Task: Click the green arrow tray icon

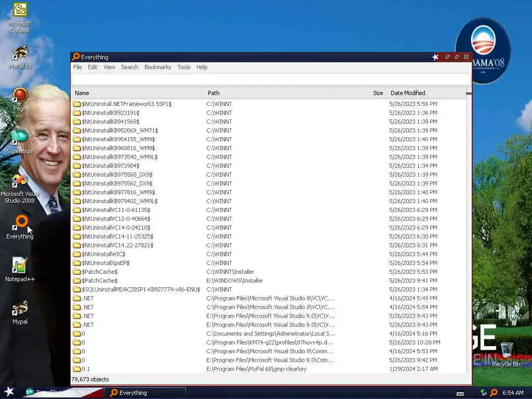Action: (484, 393)
